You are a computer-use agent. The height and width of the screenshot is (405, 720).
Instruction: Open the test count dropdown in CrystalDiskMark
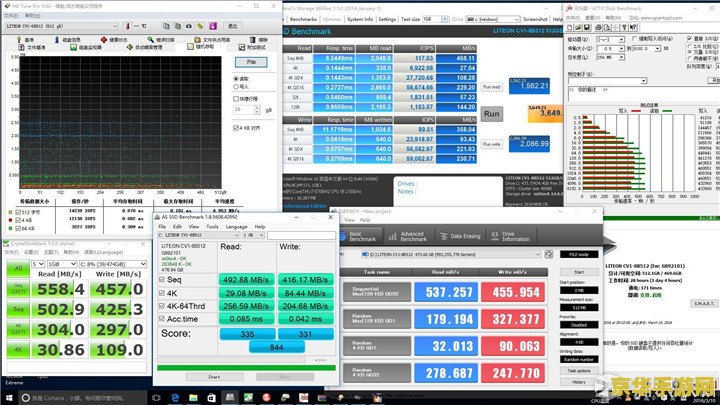point(38,264)
